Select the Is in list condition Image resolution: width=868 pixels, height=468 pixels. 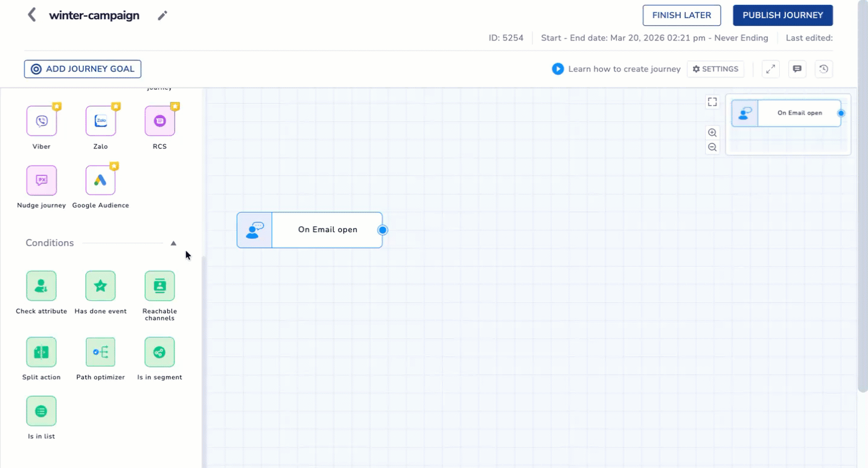pos(41,411)
